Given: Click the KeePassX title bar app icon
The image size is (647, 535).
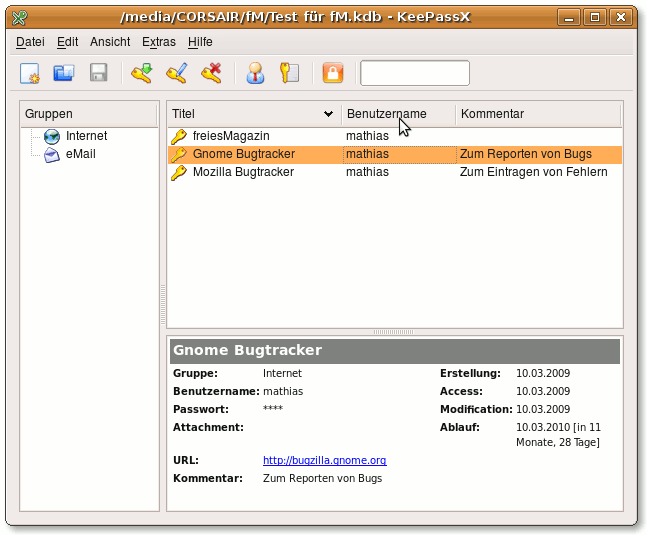Looking at the screenshot, I should (x=19, y=17).
